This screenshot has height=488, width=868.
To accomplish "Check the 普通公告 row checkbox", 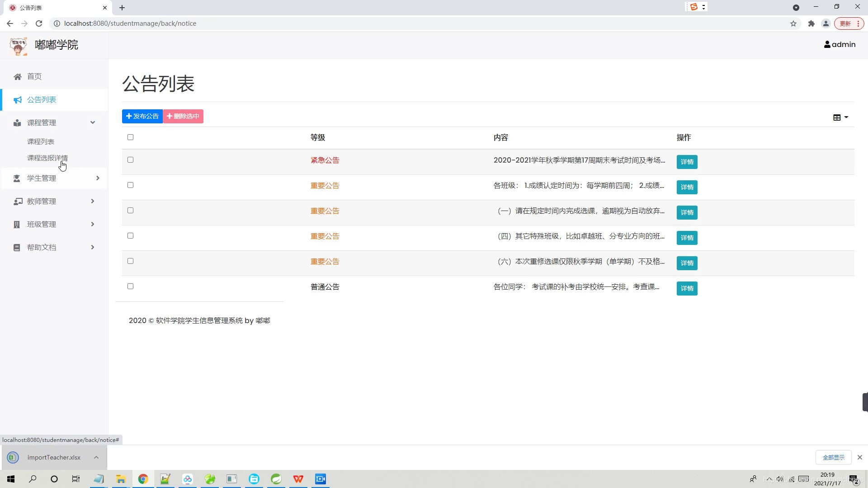I will [x=130, y=286].
